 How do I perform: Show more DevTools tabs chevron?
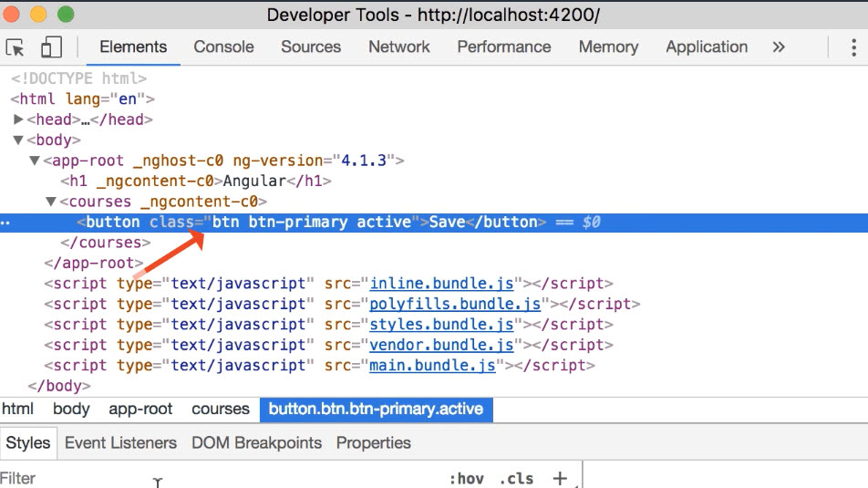pos(778,47)
